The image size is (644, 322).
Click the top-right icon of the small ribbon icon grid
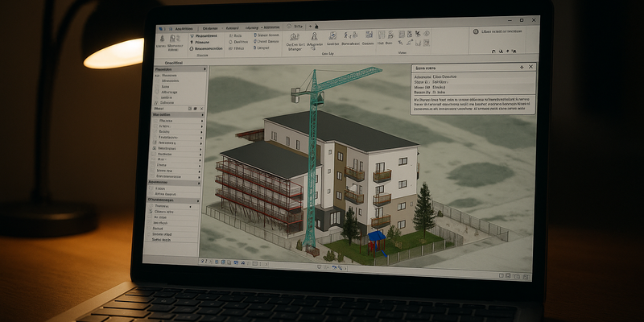[427, 33]
